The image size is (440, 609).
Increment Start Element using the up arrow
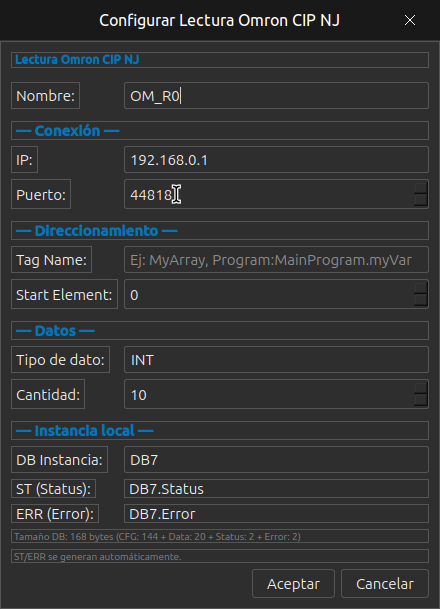[421, 288]
